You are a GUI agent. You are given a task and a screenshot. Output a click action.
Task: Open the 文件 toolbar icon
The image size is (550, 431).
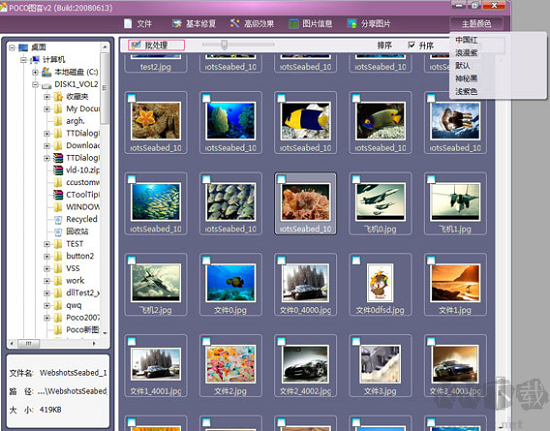pyautogui.click(x=128, y=23)
